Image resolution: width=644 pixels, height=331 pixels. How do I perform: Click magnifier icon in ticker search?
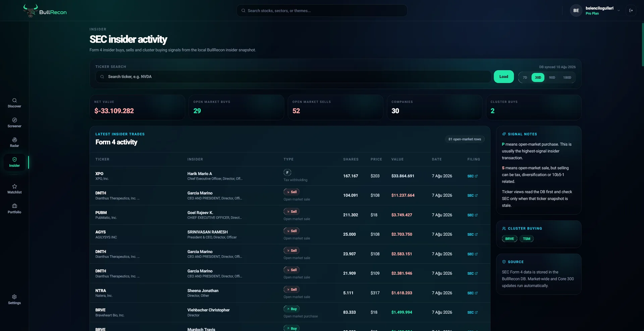pyautogui.click(x=102, y=77)
